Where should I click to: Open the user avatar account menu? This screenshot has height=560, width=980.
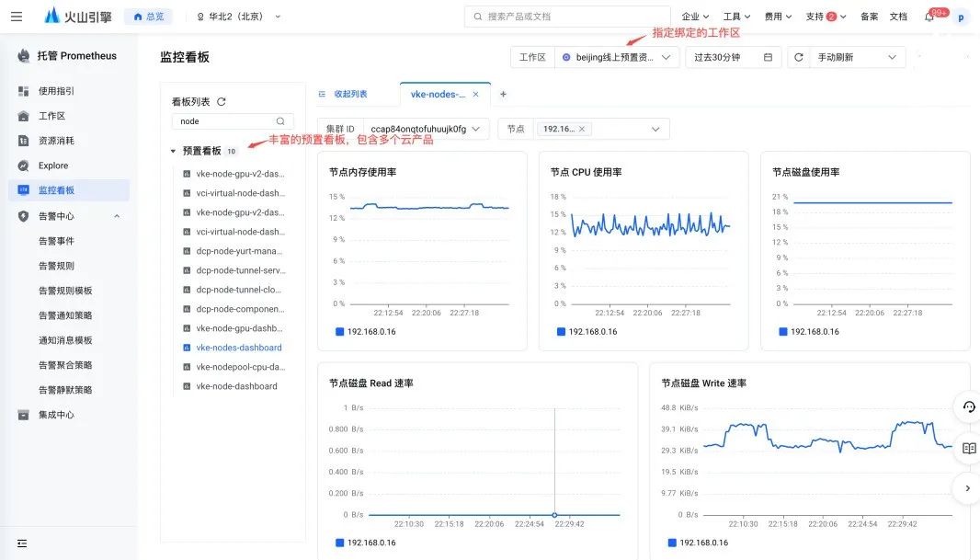(961, 17)
